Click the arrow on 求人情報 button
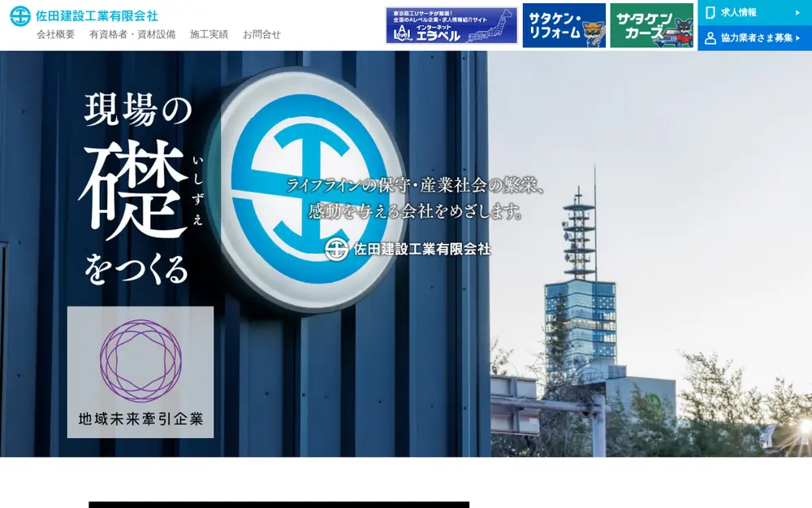The width and height of the screenshot is (812, 508). (797, 12)
